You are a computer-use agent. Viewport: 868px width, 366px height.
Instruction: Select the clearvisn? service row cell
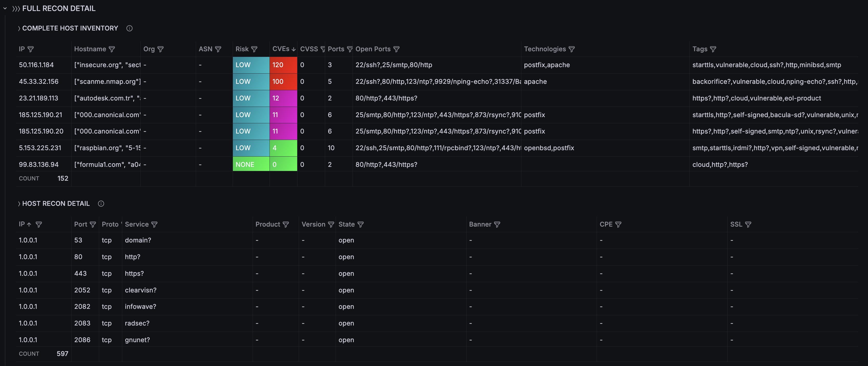tap(140, 290)
